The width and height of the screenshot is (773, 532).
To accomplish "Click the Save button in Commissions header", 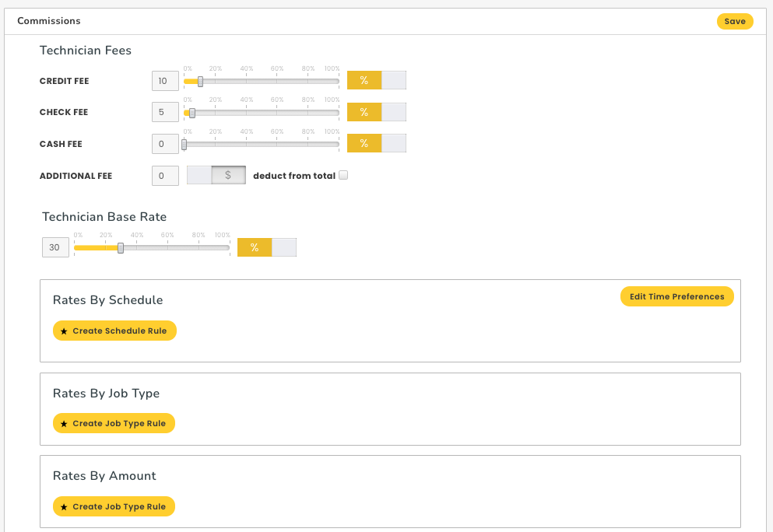I will coord(734,22).
